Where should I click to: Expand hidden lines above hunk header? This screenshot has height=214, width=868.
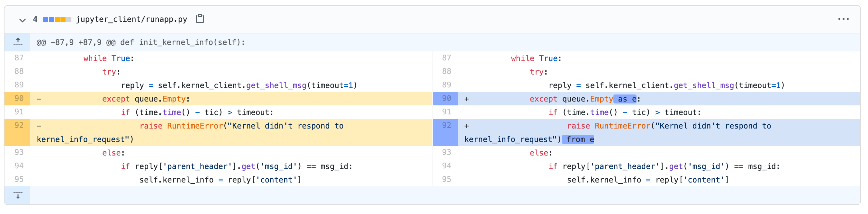coord(18,42)
